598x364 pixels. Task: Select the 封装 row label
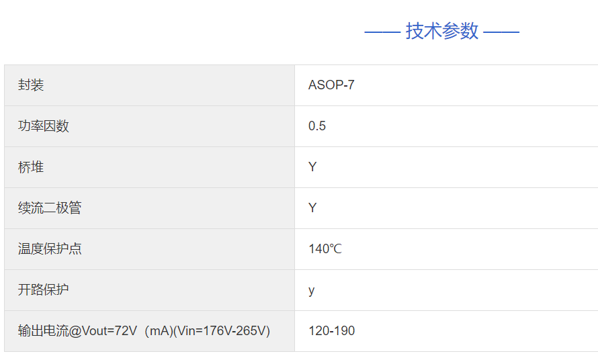31,85
